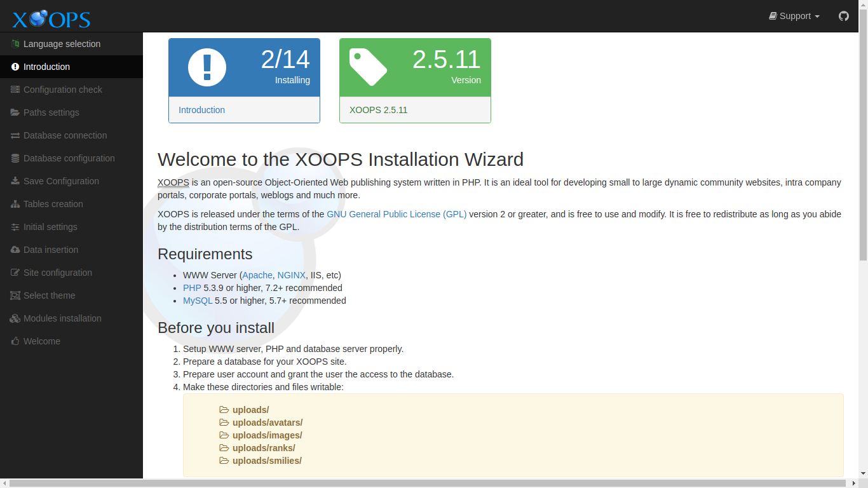The width and height of the screenshot is (868, 488).
Task: Click the edit icon beside Site configuration
Action: tap(15, 273)
